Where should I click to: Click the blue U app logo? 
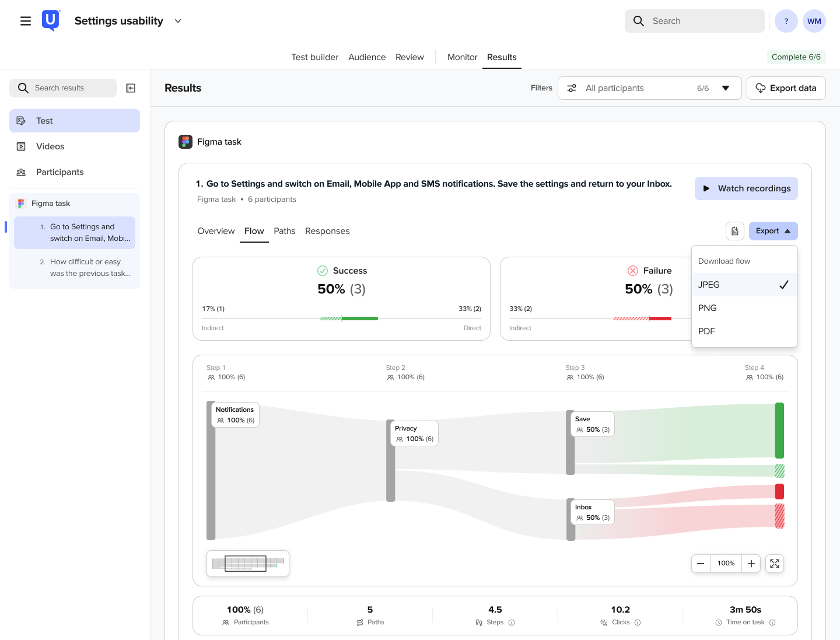coord(51,21)
